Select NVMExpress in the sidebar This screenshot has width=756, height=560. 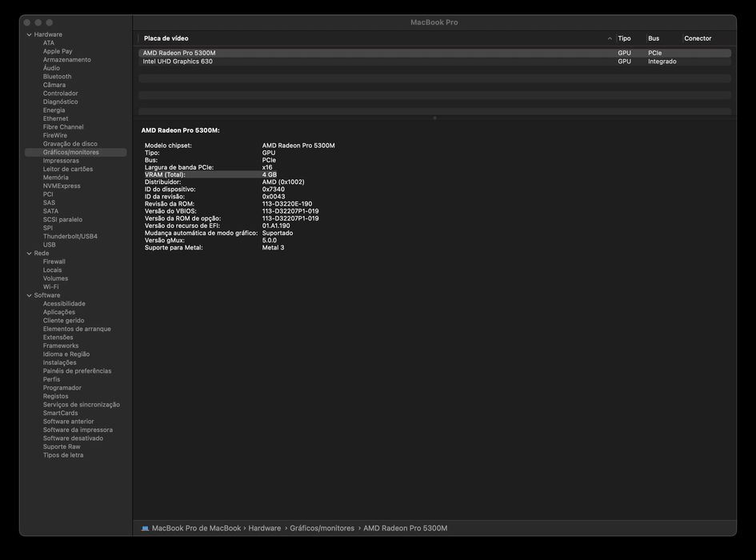click(62, 186)
